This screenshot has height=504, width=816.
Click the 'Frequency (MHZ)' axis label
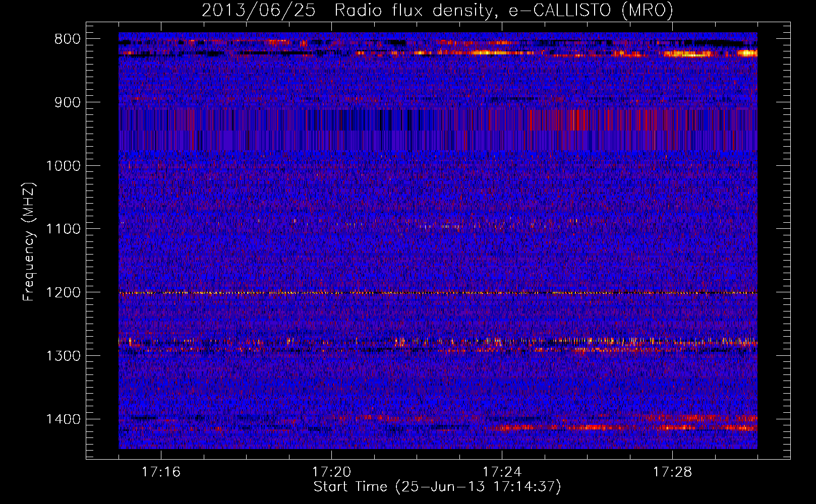(29, 241)
